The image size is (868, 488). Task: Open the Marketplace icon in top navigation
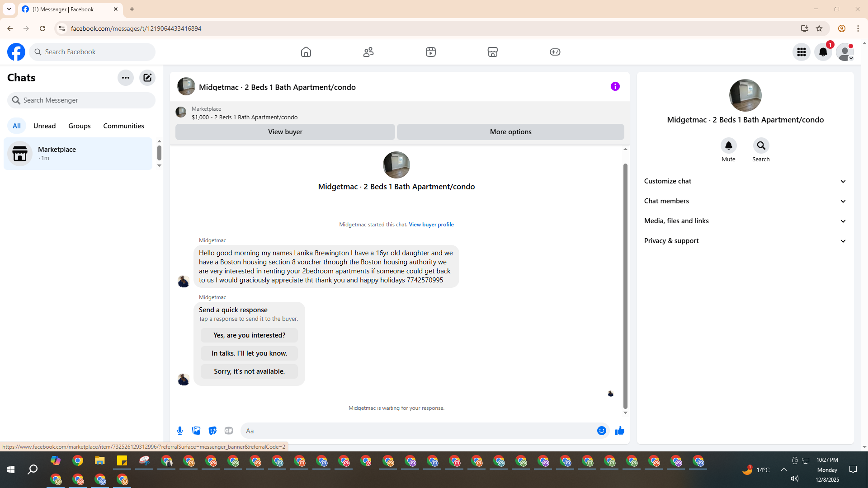click(x=493, y=52)
